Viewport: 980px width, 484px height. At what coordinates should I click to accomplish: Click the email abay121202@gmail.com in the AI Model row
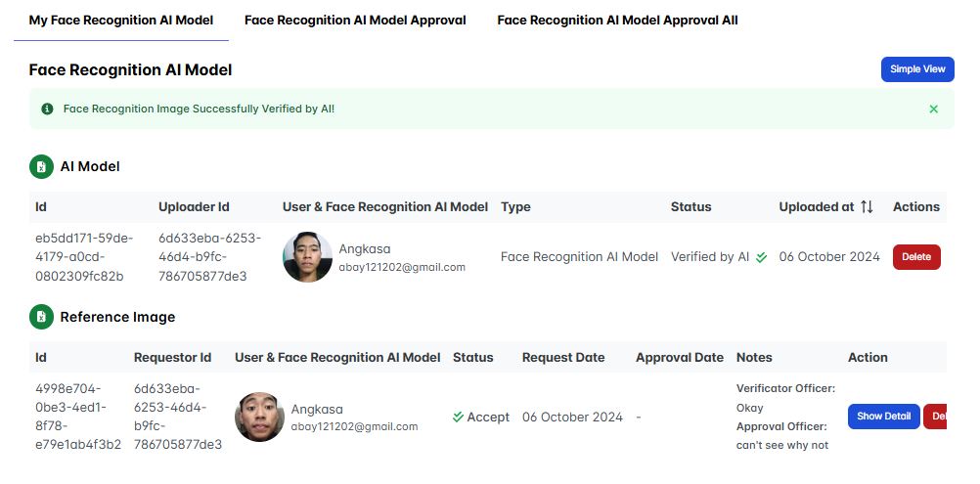coord(402,267)
